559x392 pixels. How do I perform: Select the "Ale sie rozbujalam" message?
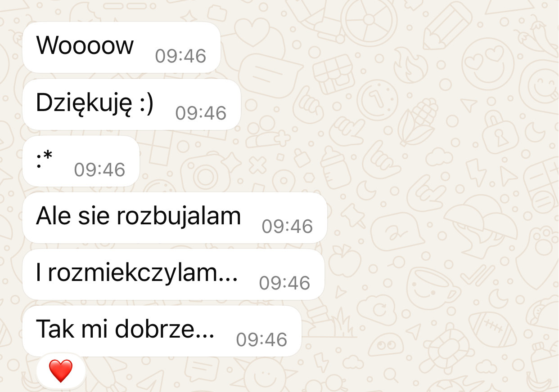coord(175,218)
